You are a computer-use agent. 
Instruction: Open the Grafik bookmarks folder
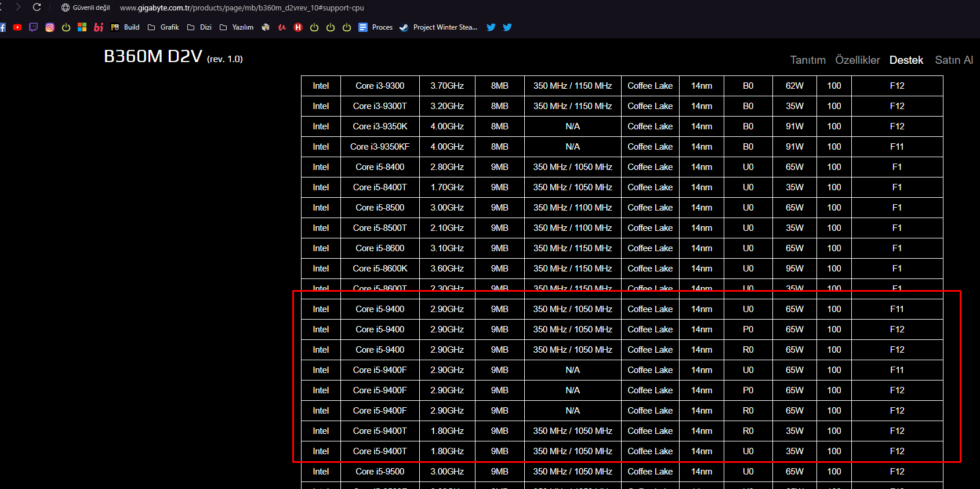click(164, 27)
